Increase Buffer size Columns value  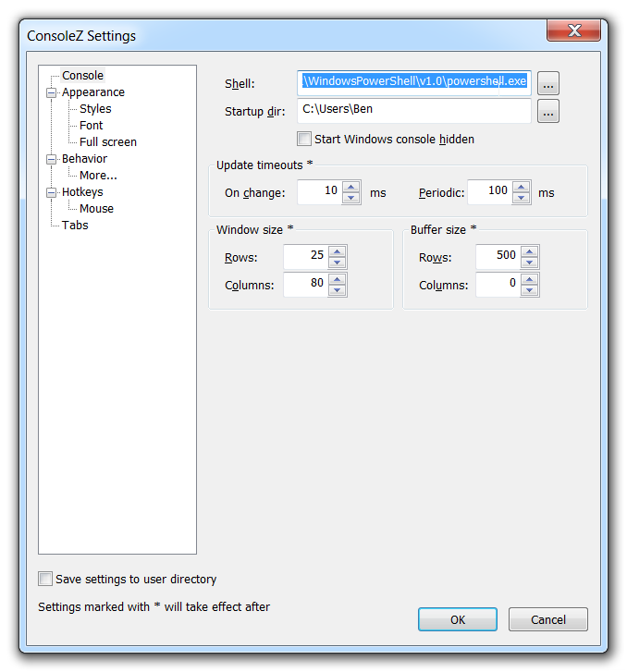click(530, 279)
